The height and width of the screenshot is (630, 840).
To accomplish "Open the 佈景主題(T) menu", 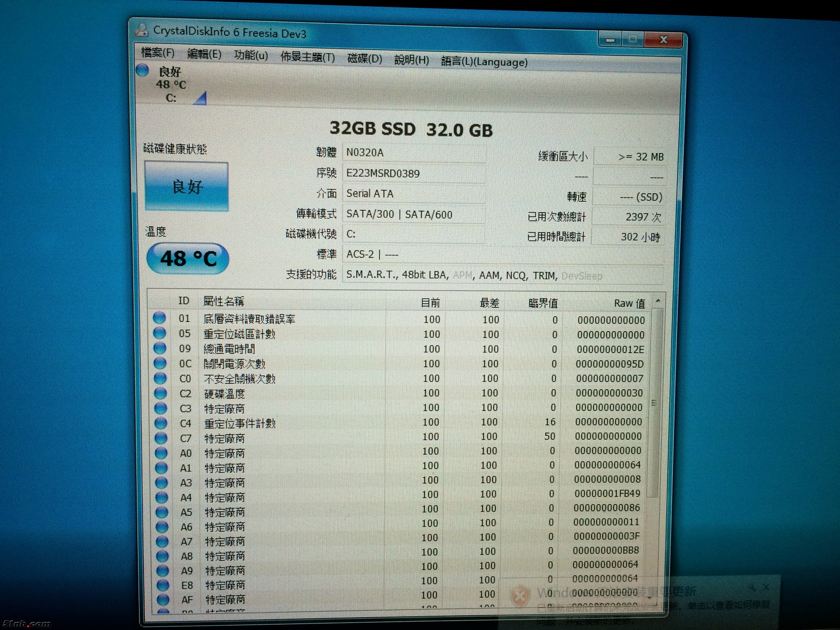I will [308, 57].
